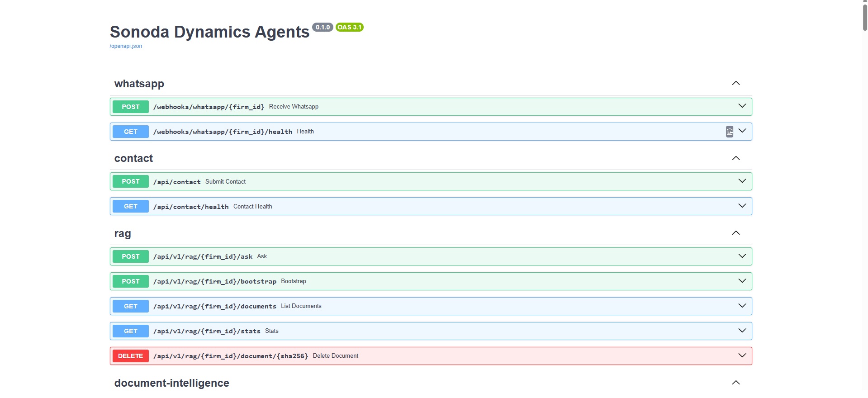This screenshot has height=398, width=868.
Task: Click the Delete Document summary text
Action: (335, 356)
